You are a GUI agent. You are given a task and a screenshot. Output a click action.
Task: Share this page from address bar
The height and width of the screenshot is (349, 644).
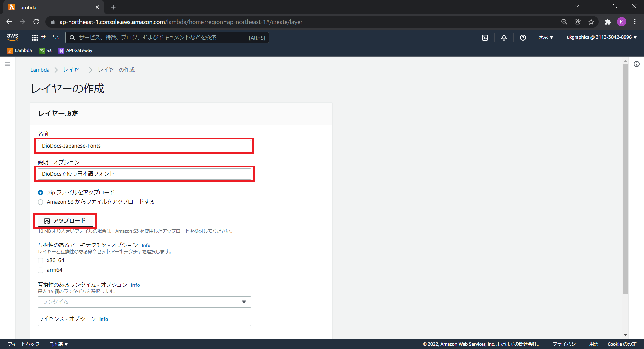[578, 22]
